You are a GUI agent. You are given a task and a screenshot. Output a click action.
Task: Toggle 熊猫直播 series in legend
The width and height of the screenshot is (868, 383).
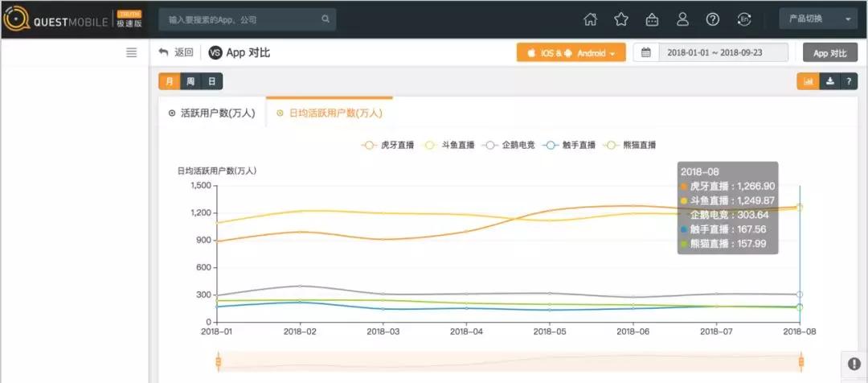(x=630, y=145)
